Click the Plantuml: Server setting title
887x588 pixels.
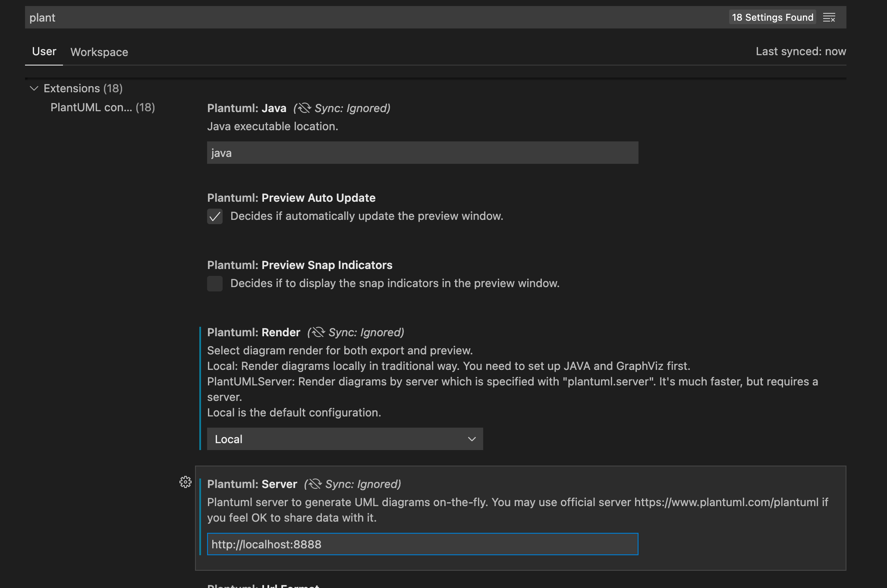252,484
